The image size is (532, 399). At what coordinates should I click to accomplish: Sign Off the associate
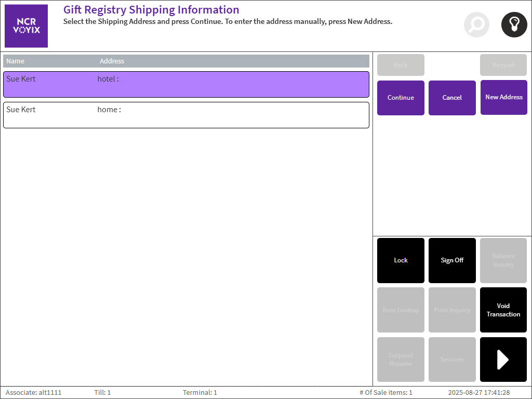(452, 260)
